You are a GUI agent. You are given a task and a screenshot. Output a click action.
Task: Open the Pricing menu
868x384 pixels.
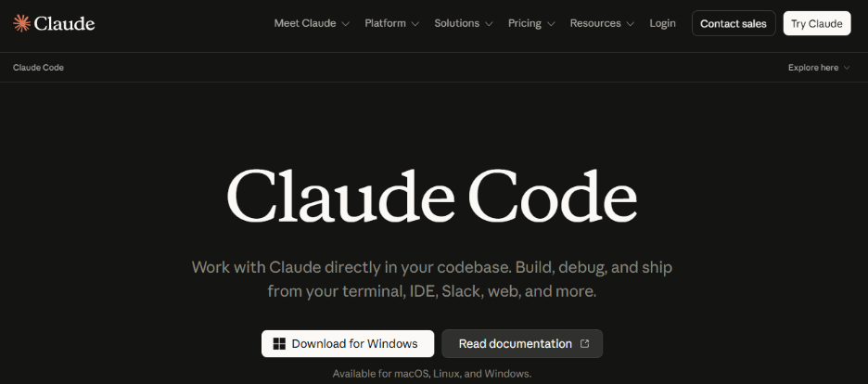click(531, 23)
